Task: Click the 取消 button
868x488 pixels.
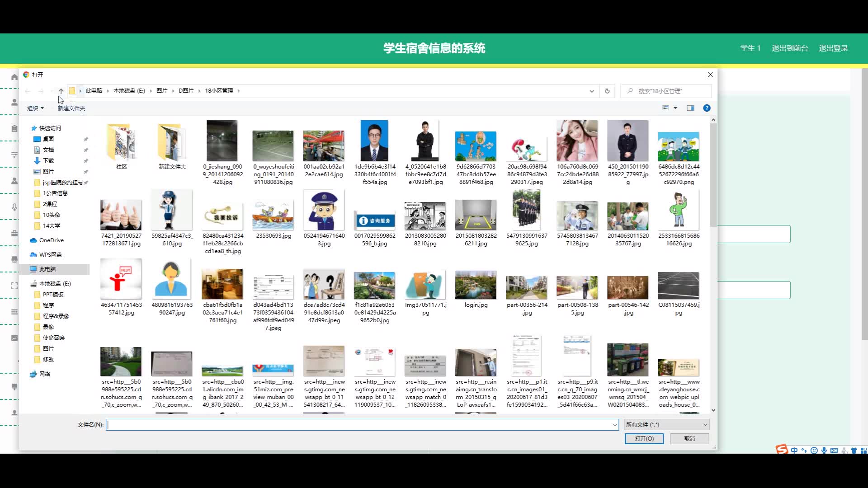Action: coord(689,439)
